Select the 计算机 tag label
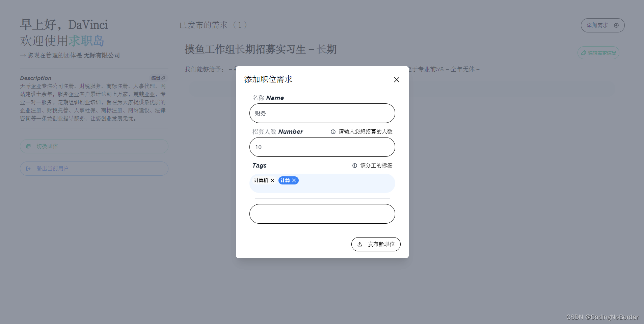 [261, 180]
